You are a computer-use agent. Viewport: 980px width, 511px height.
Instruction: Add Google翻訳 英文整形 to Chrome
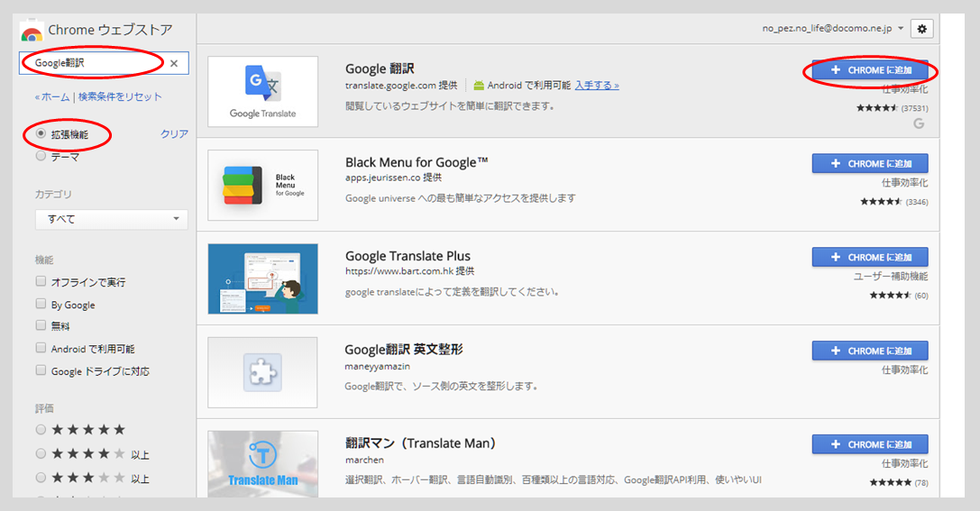(x=870, y=351)
